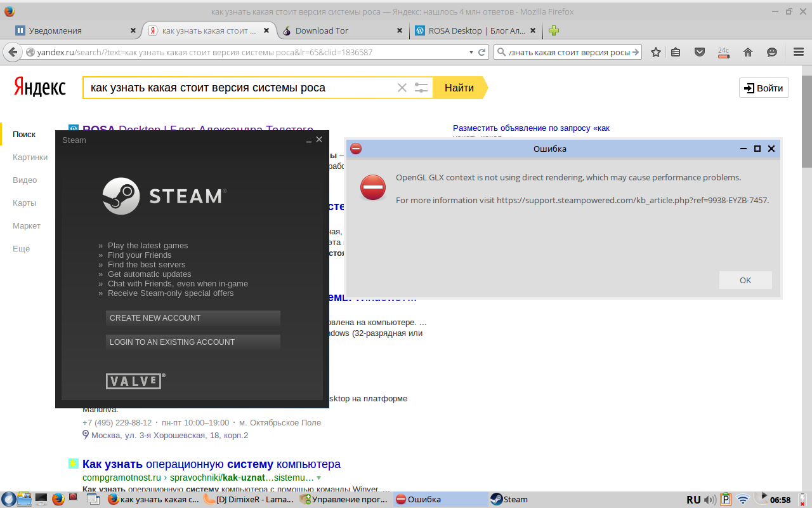Open the Как узнать операционную систему result
Viewport: 812px width, 508px height.
coord(211,464)
